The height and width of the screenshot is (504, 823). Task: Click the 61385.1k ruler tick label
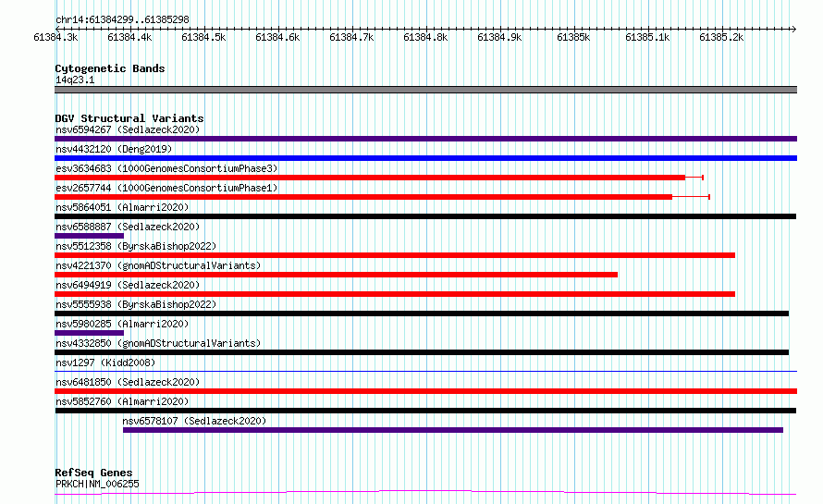pos(647,37)
